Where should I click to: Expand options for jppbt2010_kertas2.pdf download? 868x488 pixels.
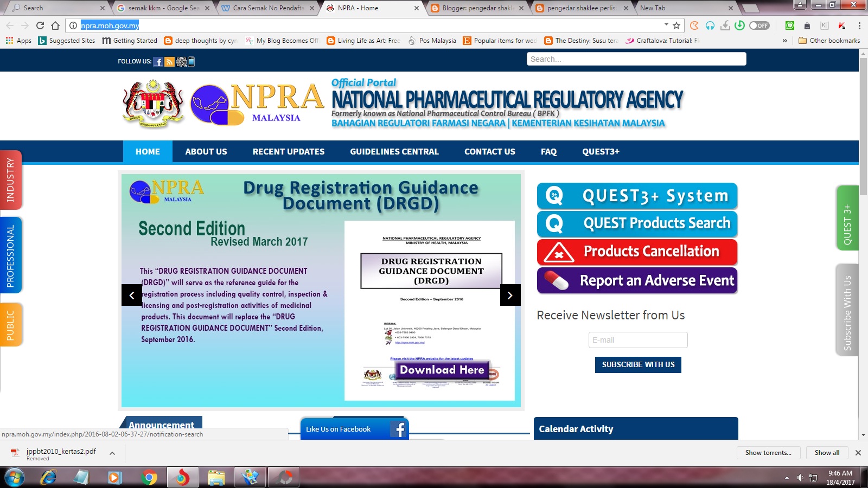coord(112,453)
